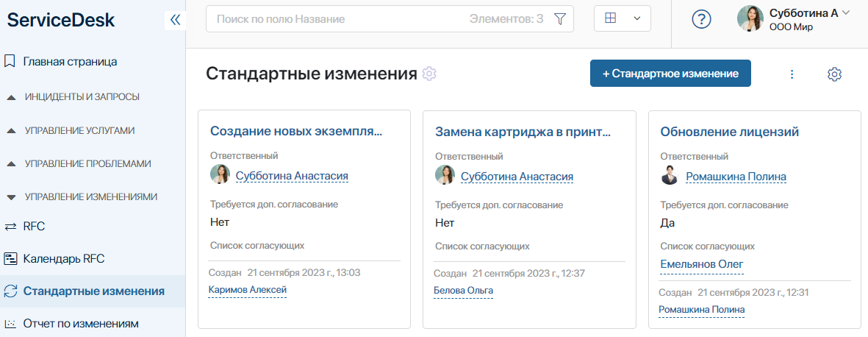Open the view mode dropdown arrow
The width and height of the screenshot is (868, 337).
[636, 18]
